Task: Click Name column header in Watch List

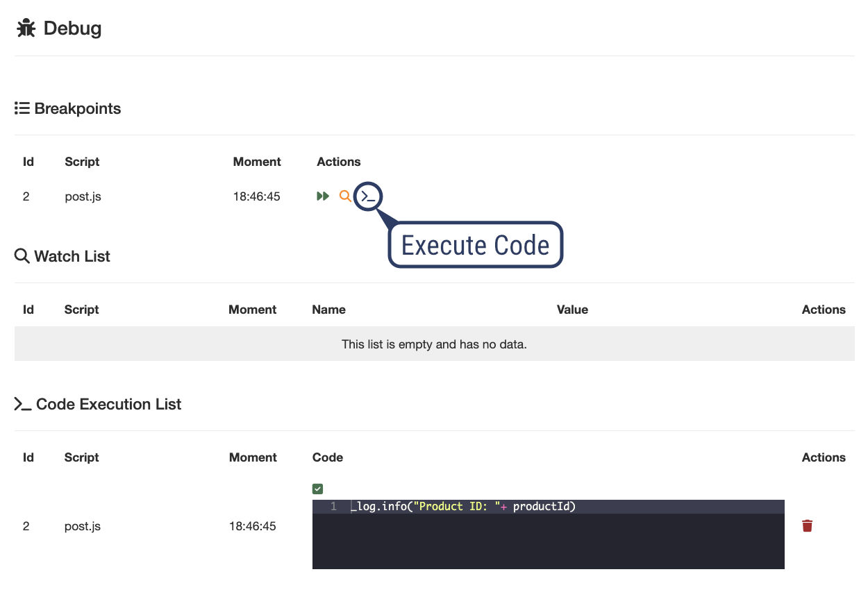Action: (329, 310)
